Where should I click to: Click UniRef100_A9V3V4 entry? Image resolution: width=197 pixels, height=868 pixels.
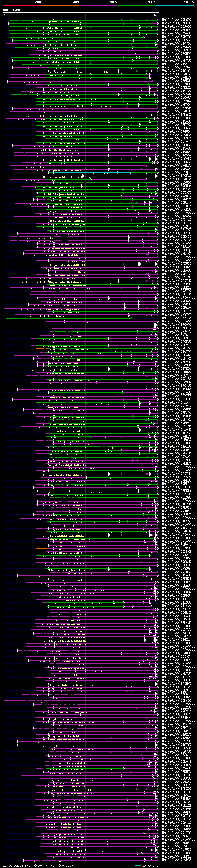click(177, 457)
